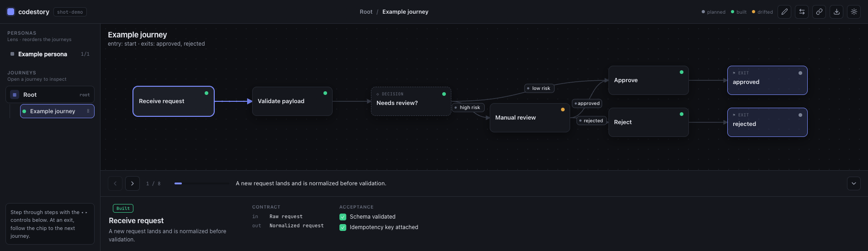Viewport: 868px width, 251px height.
Task: Select Example persona lens
Action: [x=50, y=54]
